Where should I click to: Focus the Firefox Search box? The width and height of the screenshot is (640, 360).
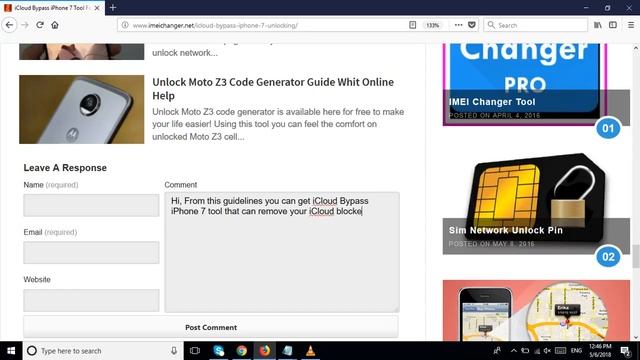(x=536, y=25)
